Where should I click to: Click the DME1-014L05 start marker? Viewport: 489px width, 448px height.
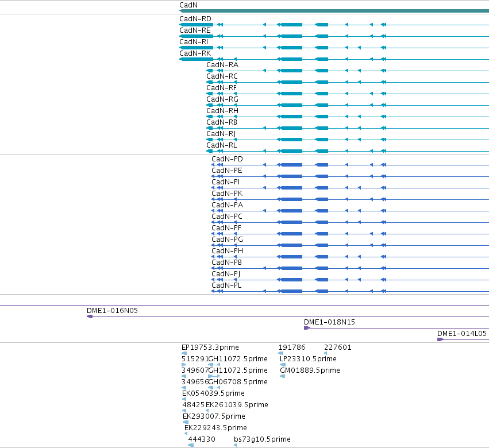tap(440, 339)
